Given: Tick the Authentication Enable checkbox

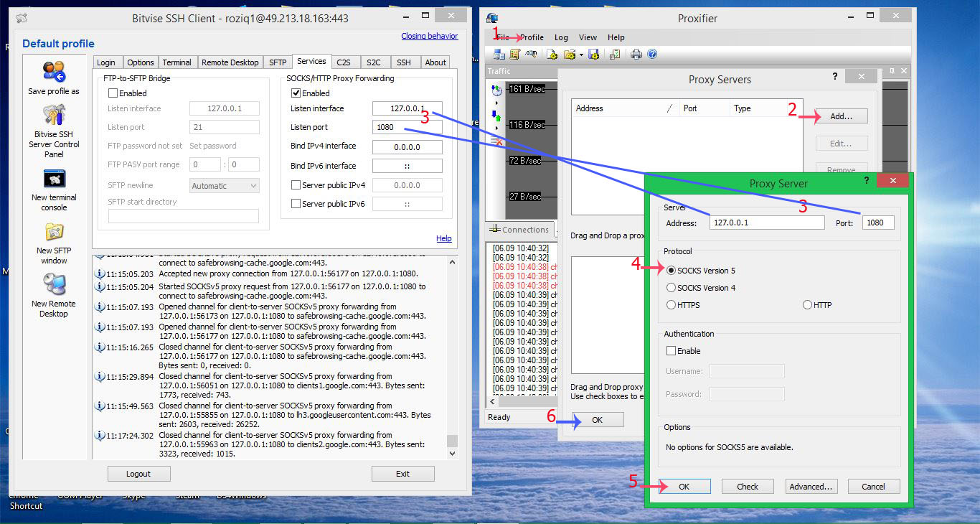Looking at the screenshot, I should (672, 351).
